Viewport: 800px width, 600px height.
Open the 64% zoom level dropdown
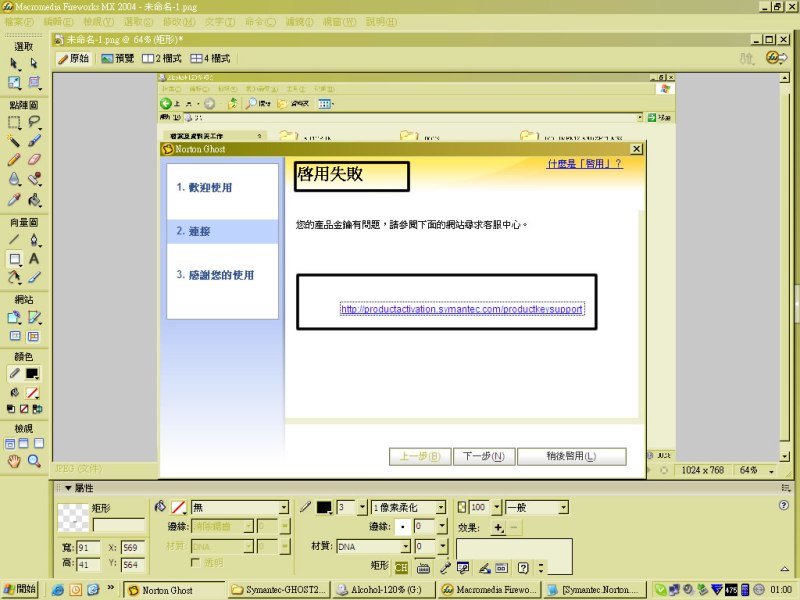(771, 471)
